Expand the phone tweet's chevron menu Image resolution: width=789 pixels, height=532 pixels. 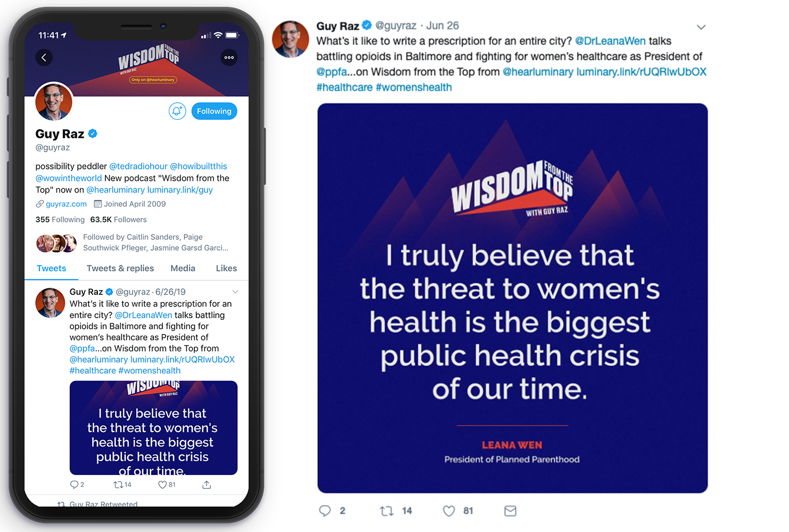[235, 292]
